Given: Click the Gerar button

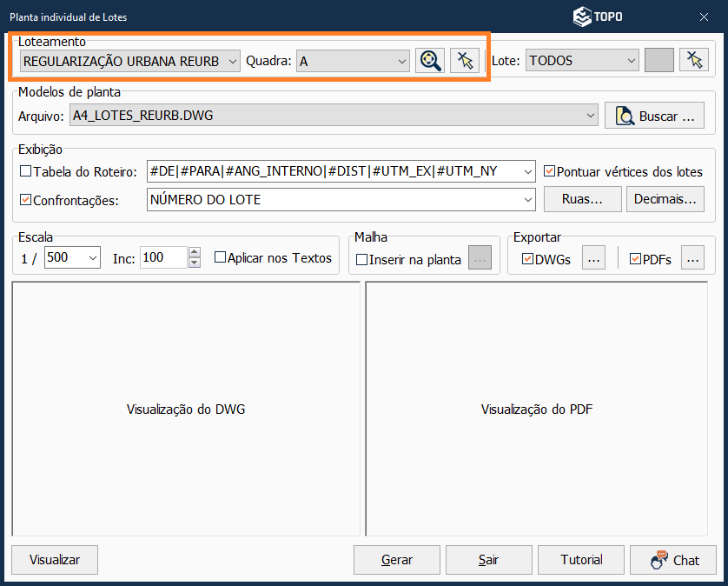Looking at the screenshot, I should coord(397,560).
